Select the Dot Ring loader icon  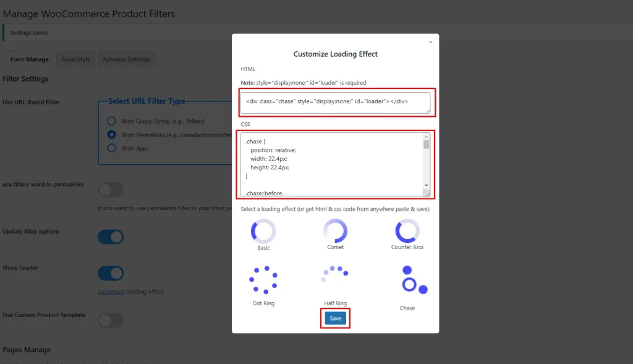click(x=263, y=280)
